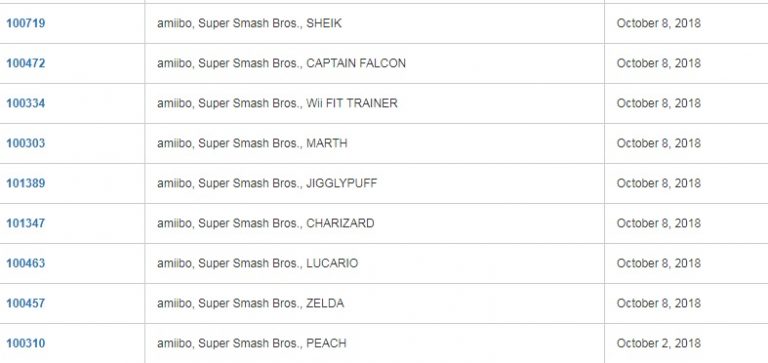Click the ZELDA amiibo description

coord(250,303)
